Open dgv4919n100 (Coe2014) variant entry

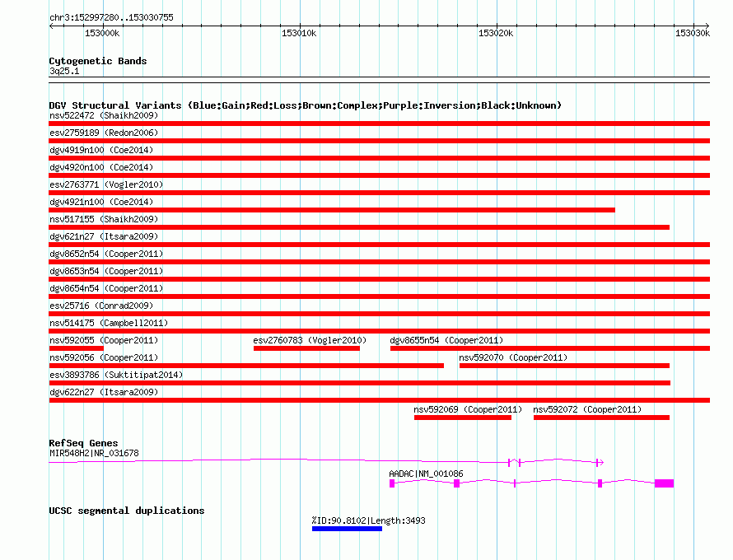click(x=101, y=150)
